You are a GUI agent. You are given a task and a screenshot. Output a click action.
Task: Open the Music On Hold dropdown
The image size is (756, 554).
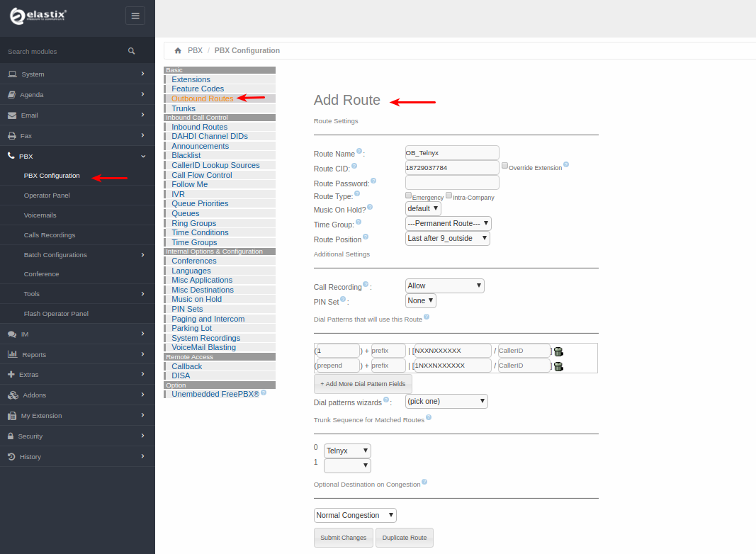coord(423,209)
